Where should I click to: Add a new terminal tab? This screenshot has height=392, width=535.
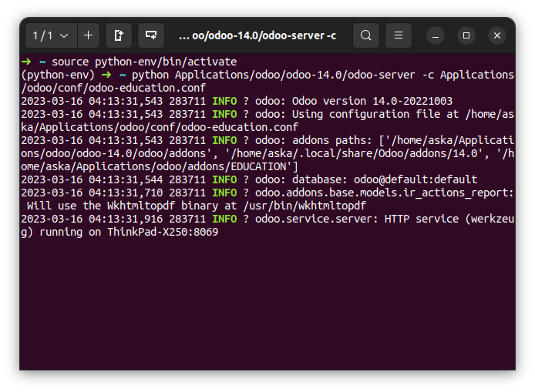(88, 35)
